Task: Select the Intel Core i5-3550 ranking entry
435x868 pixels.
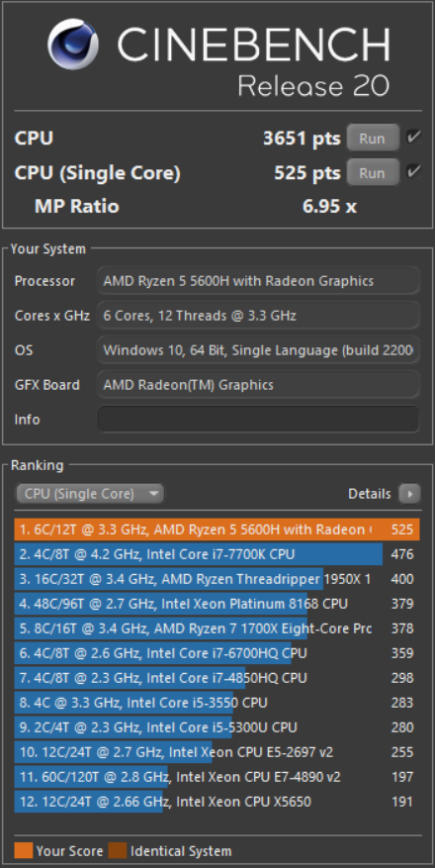Action: [217, 703]
